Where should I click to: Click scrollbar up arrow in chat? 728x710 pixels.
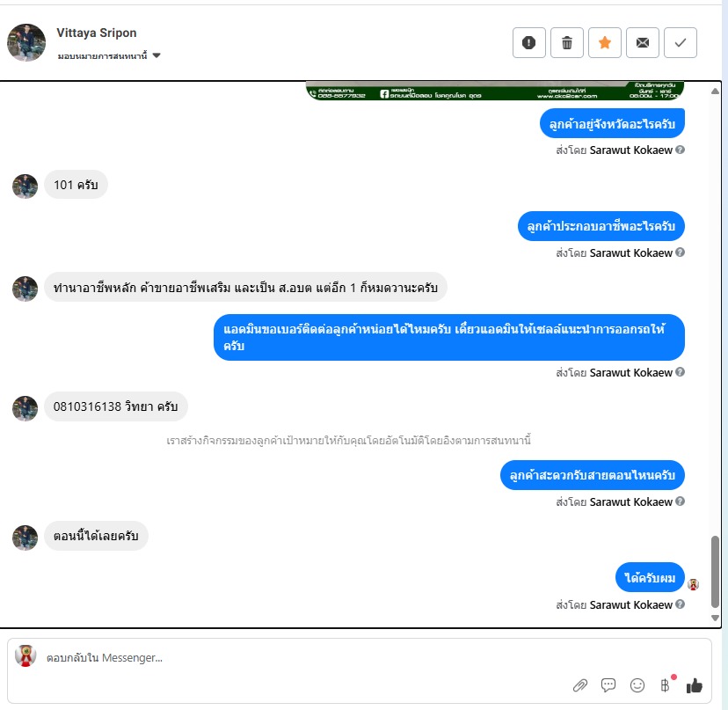pos(715,91)
